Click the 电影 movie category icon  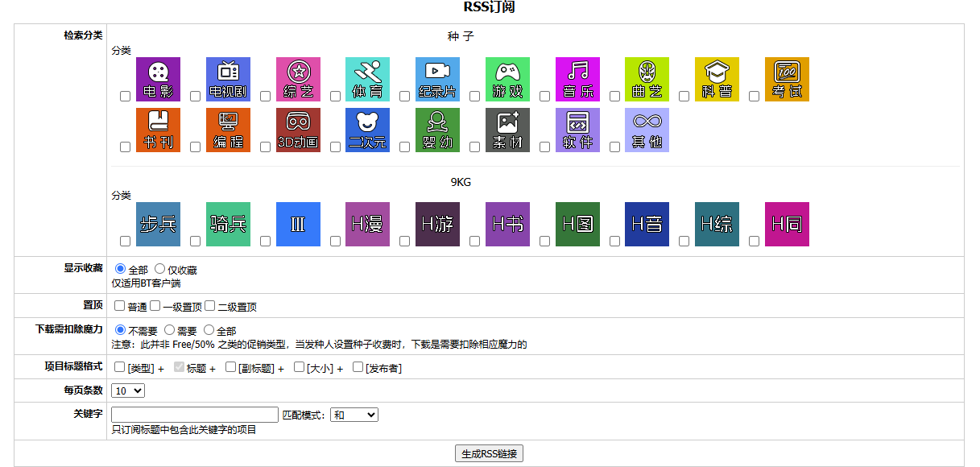click(x=158, y=79)
